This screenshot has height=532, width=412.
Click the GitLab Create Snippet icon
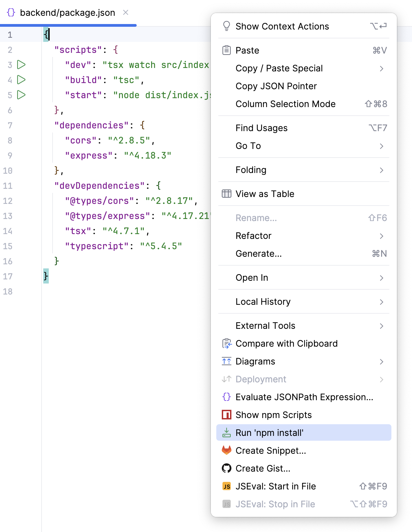[227, 450]
